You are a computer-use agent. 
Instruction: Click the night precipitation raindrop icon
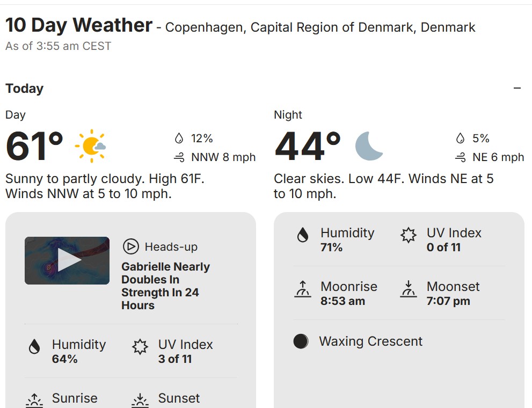(460, 139)
